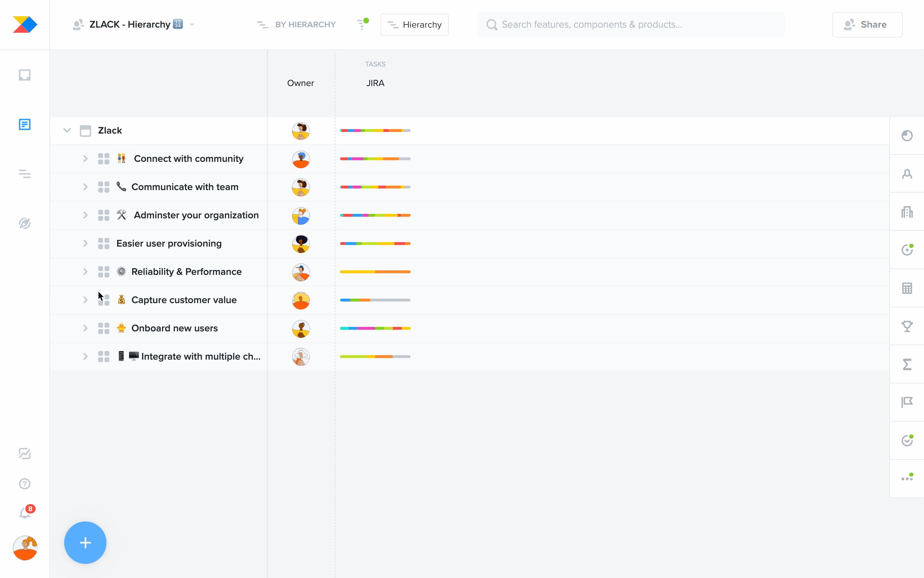
Task: Open Integrate with multiple ch... owner avatar
Action: click(301, 357)
